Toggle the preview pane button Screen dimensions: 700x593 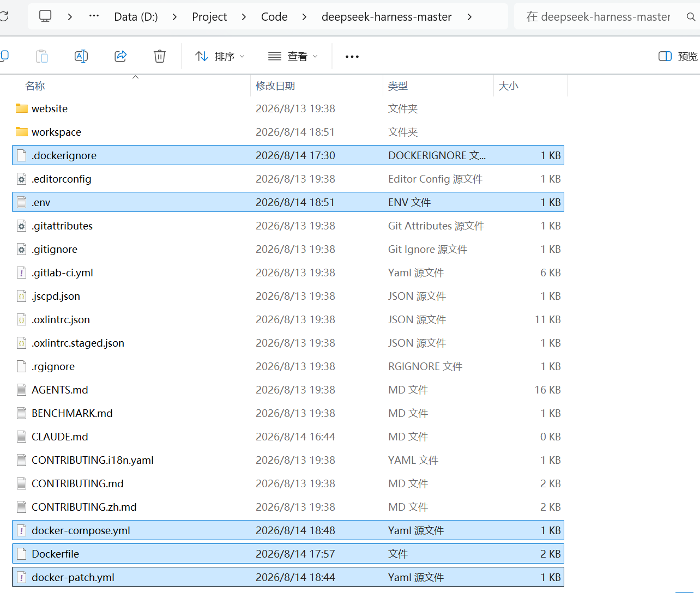(x=678, y=56)
